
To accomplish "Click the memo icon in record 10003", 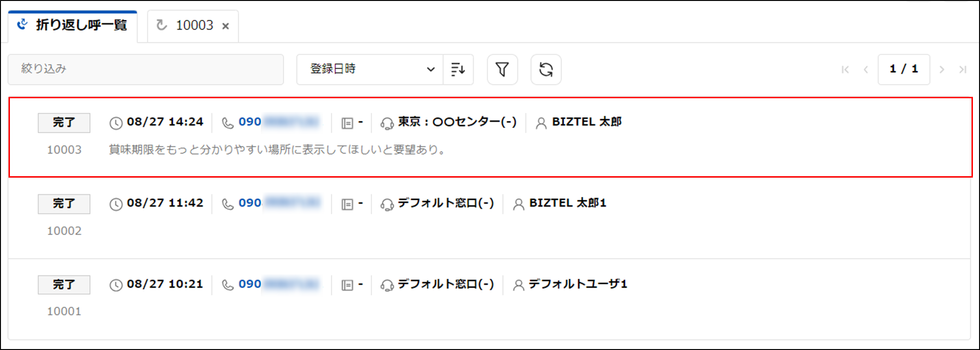I will [x=347, y=123].
